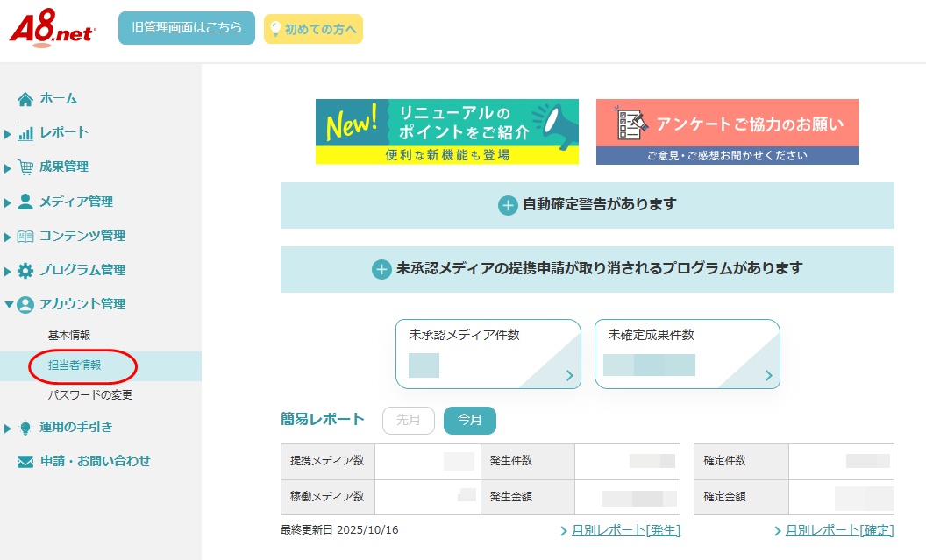
Task: Open the 月別レポート[発生] link
Action: tap(625, 530)
